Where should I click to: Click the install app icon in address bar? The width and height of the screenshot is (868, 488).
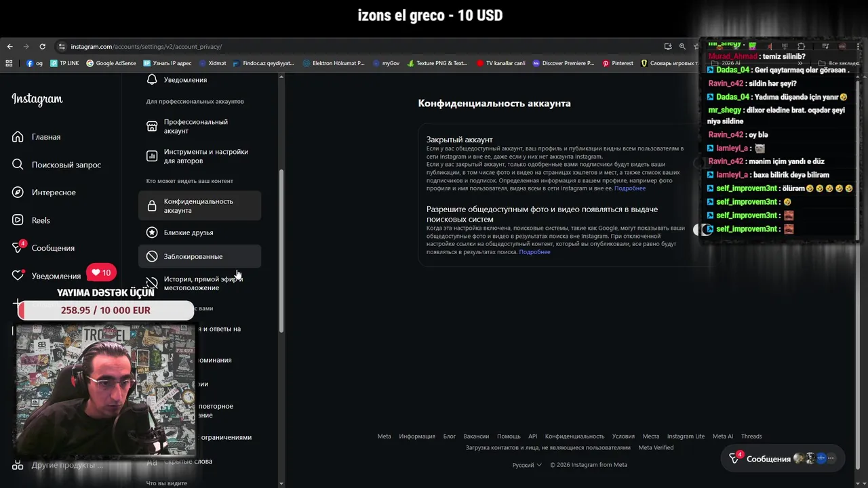[668, 47]
